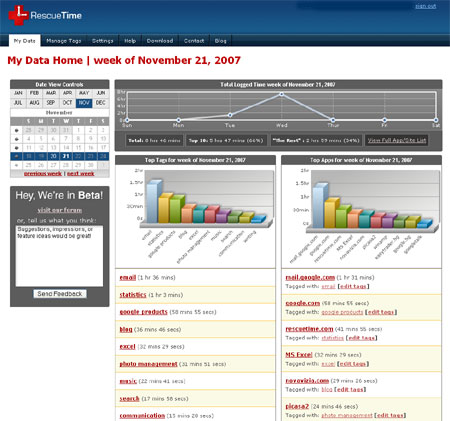Click edit tags for rescuetime.com

tap(361, 338)
